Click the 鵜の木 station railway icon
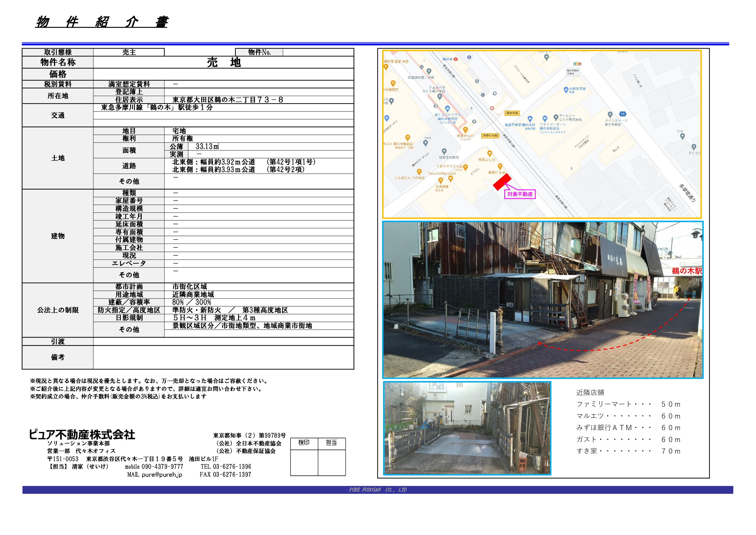The height and width of the screenshot is (535, 756). (456, 59)
